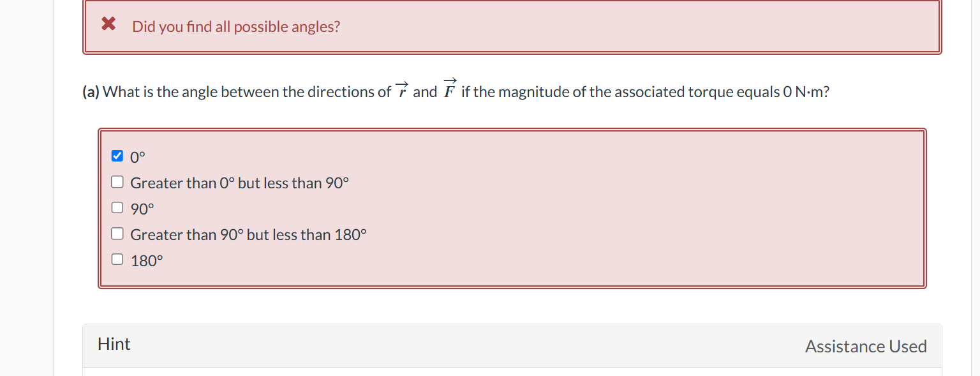Check "Greater than 90° but less than 180°"

coord(117,233)
